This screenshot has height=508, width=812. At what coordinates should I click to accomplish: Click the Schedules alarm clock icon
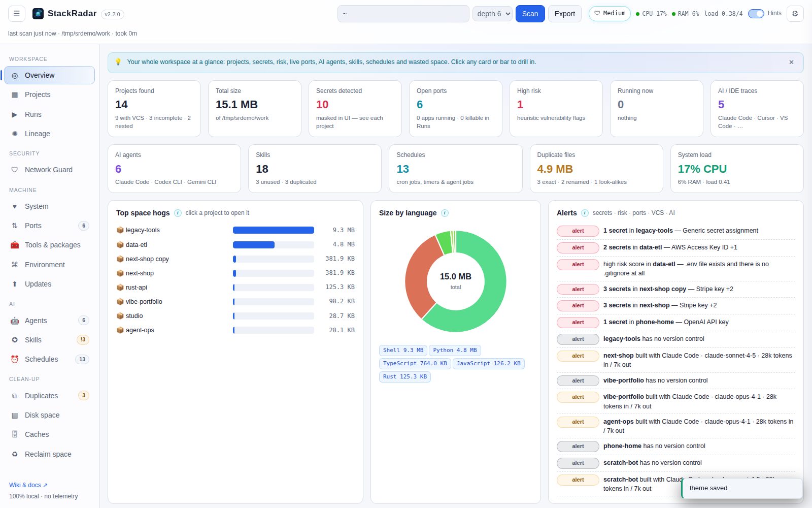[15, 359]
